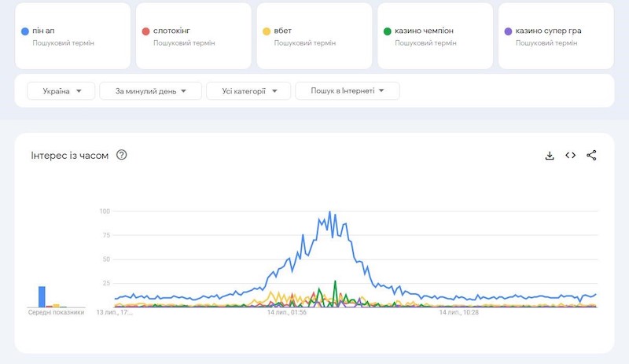The image size is (629, 364).
Task: Click the purple dot for казино супер гра
Action: click(x=508, y=31)
